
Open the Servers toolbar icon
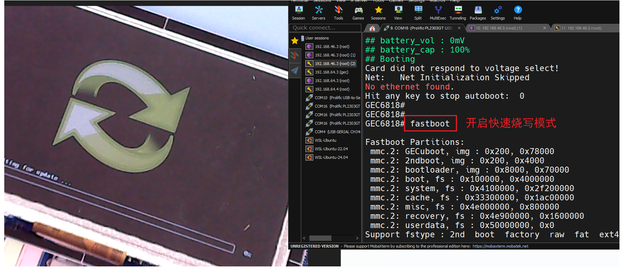pos(318,13)
